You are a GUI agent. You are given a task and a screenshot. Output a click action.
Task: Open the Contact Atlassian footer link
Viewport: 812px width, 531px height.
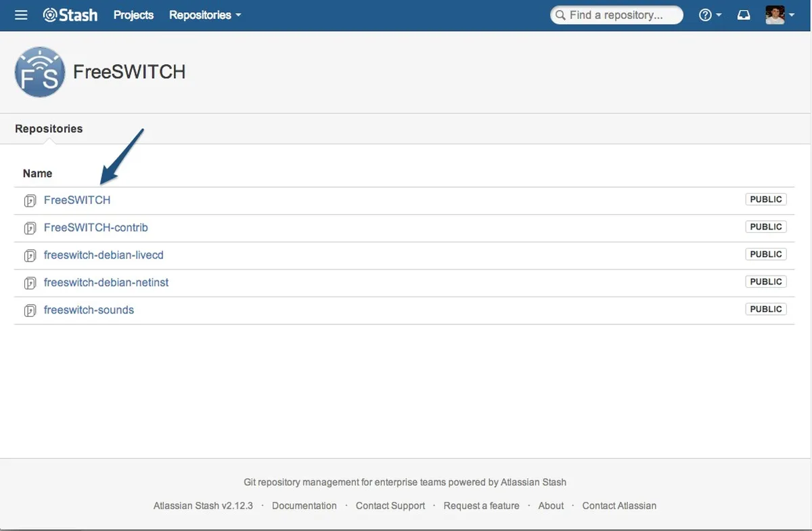click(x=619, y=505)
